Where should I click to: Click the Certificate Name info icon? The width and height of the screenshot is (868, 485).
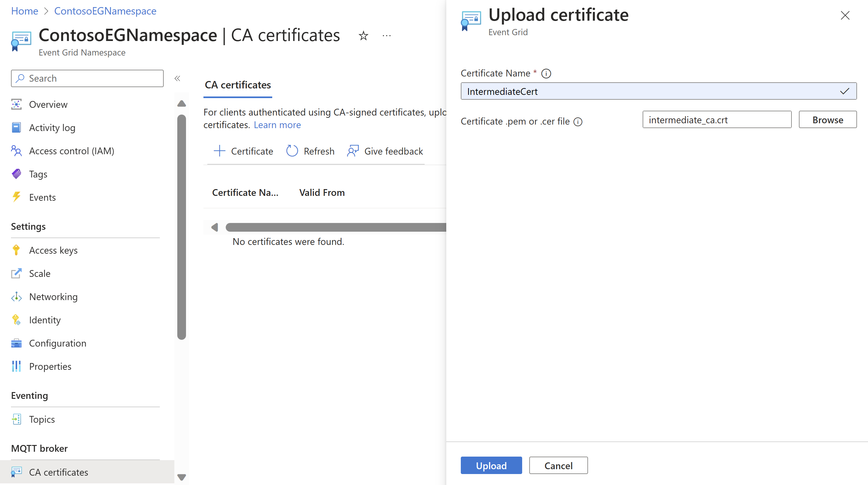pos(546,74)
